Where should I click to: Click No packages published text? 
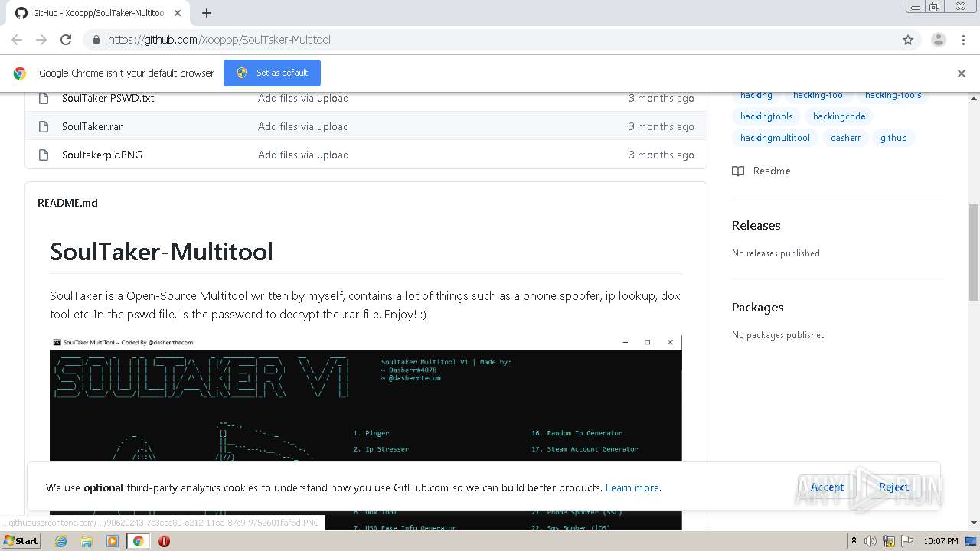779,335
